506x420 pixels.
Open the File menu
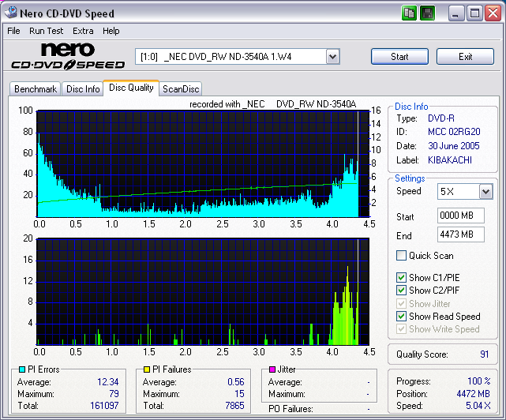pyautogui.click(x=13, y=31)
